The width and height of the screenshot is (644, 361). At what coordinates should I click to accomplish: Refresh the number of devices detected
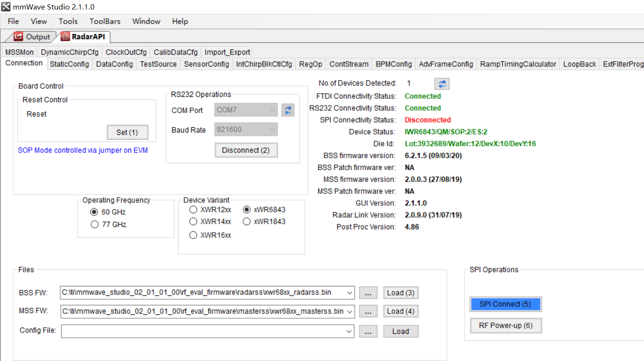pos(442,84)
